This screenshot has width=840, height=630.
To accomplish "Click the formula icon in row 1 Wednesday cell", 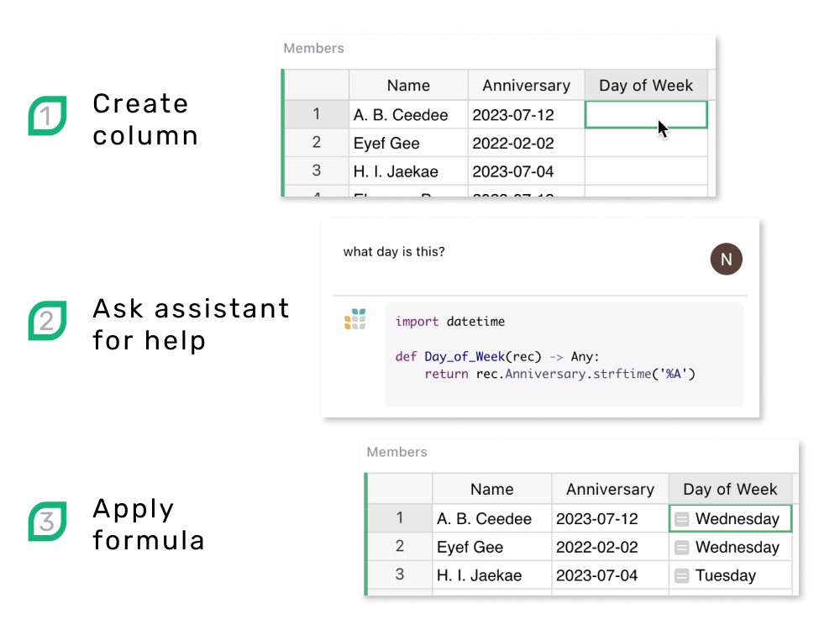I will click(682, 519).
